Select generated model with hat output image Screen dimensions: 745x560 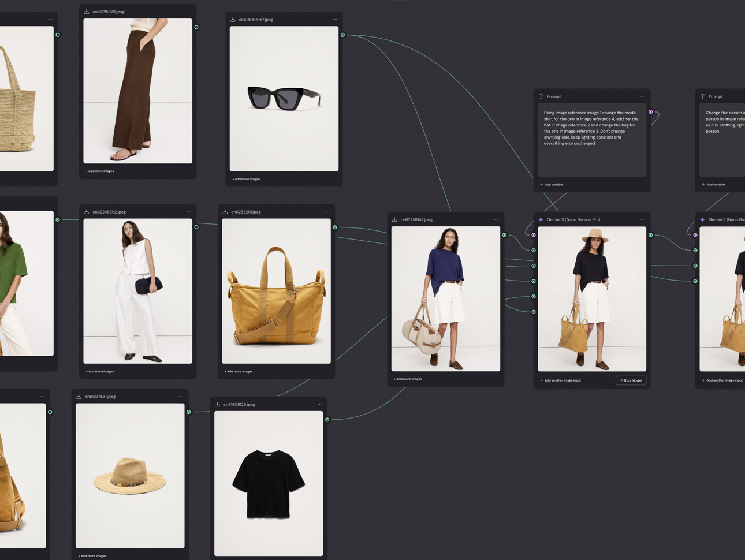pyautogui.click(x=592, y=298)
